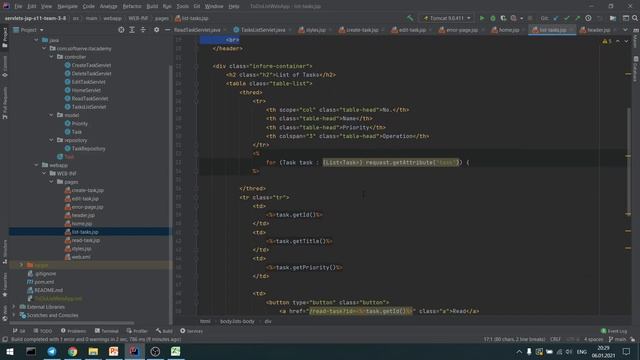Open PowerPoint from the taskbar
Viewport: 640px width, 360px height.
(113, 351)
